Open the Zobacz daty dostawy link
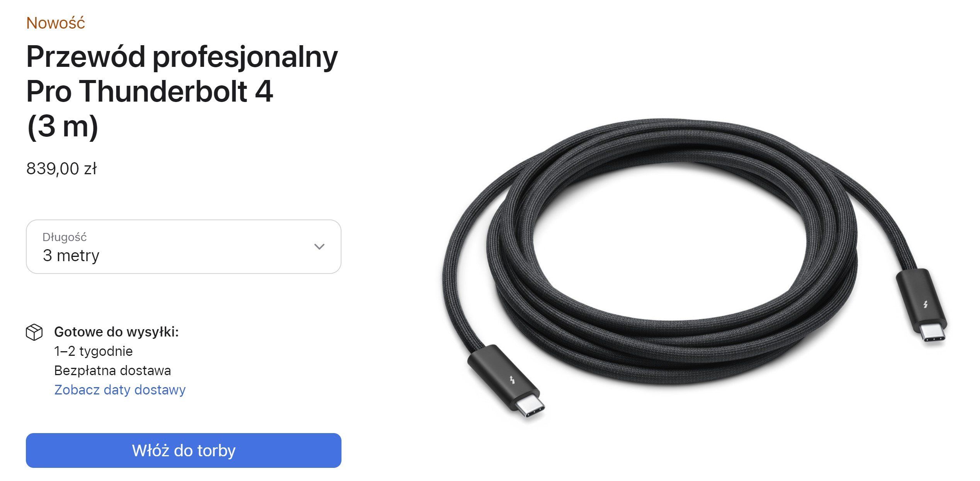The height and width of the screenshot is (481, 980). click(x=120, y=390)
